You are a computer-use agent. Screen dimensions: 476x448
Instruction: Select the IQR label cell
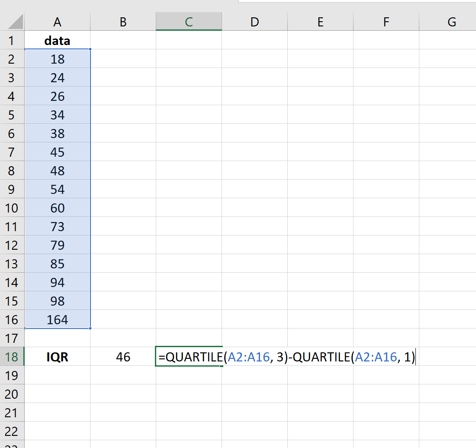(x=58, y=357)
